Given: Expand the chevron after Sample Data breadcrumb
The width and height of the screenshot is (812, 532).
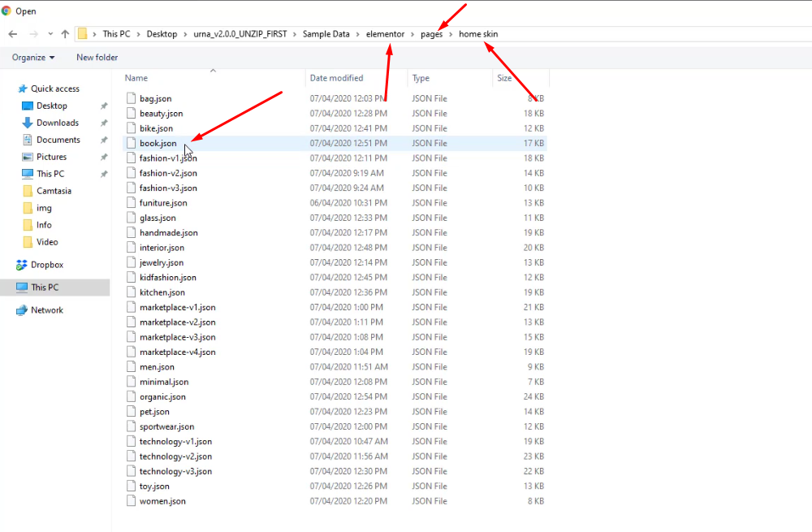Looking at the screenshot, I should [x=358, y=34].
